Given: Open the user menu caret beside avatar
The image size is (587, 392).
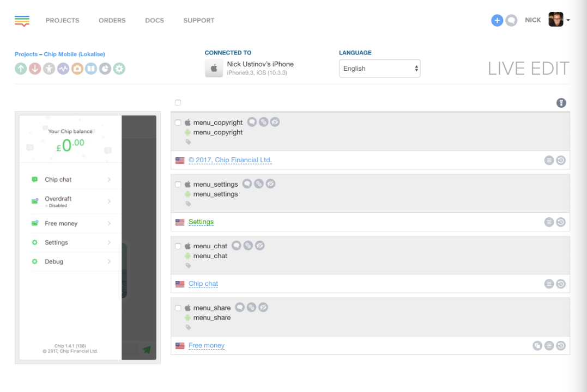Looking at the screenshot, I should point(568,20).
